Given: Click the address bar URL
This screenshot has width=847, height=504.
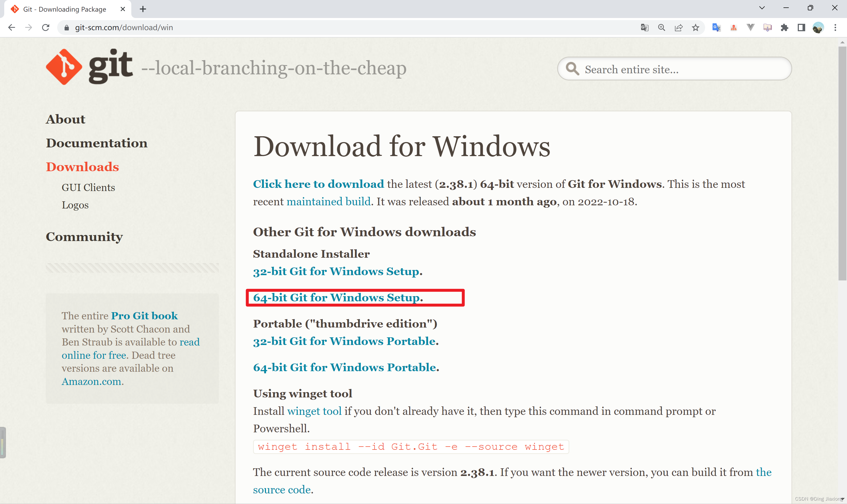Looking at the screenshot, I should point(124,28).
